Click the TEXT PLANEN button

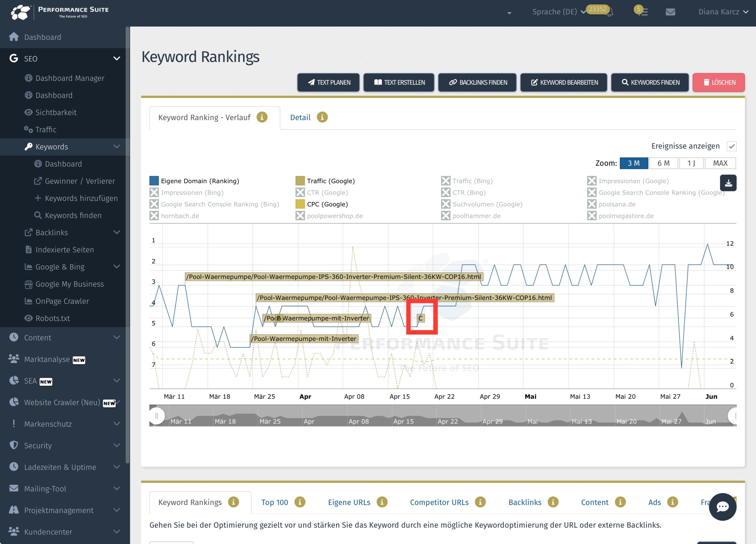[x=328, y=82]
